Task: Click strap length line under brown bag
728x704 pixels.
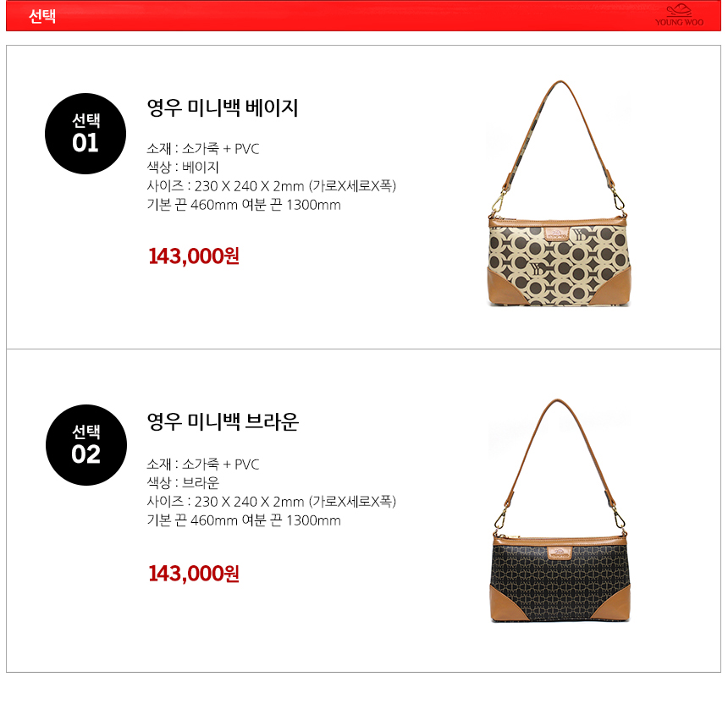Action: click(244, 520)
